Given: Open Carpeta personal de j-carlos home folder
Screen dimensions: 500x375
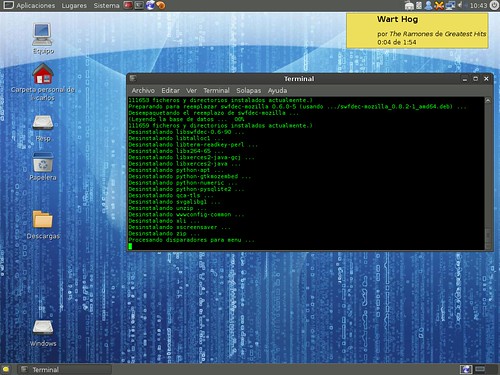Looking at the screenshot, I should (43, 74).
